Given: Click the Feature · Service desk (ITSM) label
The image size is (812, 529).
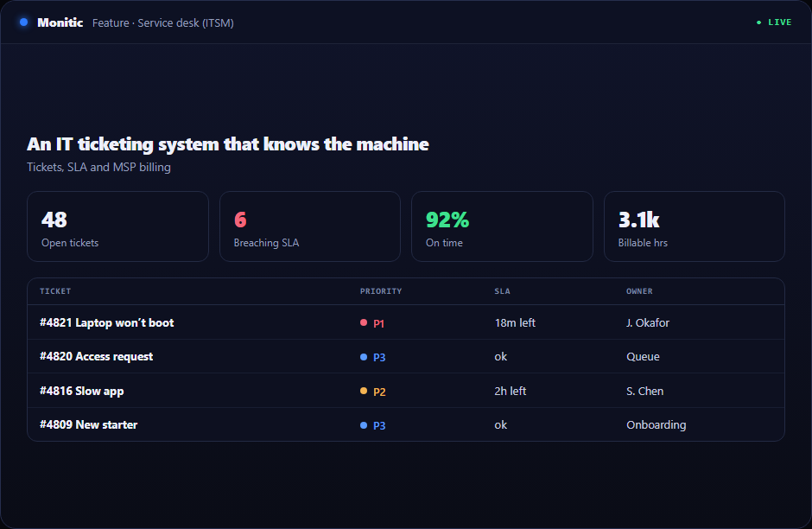Looking at the screenshot, I should [163, 22].
